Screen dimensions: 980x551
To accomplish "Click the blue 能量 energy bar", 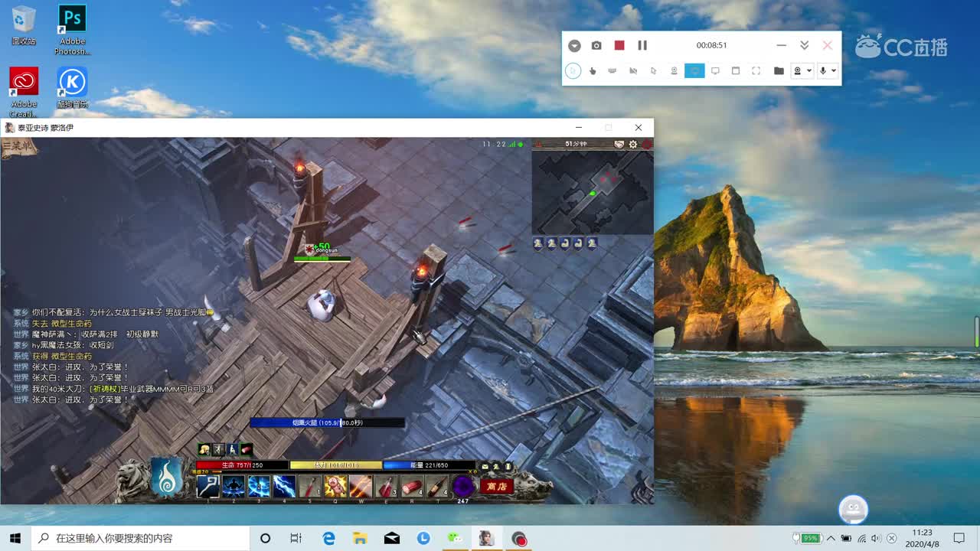I will pos(429,465).
